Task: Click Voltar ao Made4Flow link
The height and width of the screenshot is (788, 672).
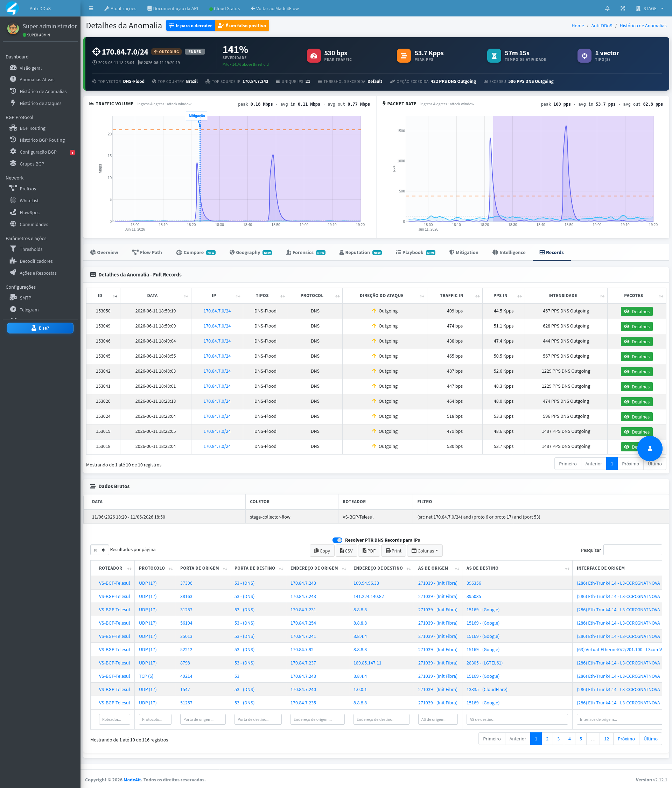Action: 275,8
